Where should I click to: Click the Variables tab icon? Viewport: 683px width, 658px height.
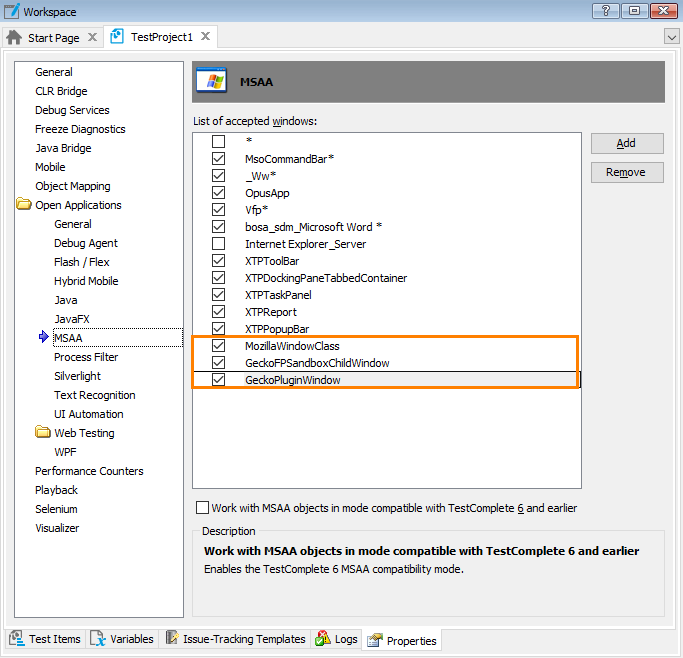tap(98, 638)
